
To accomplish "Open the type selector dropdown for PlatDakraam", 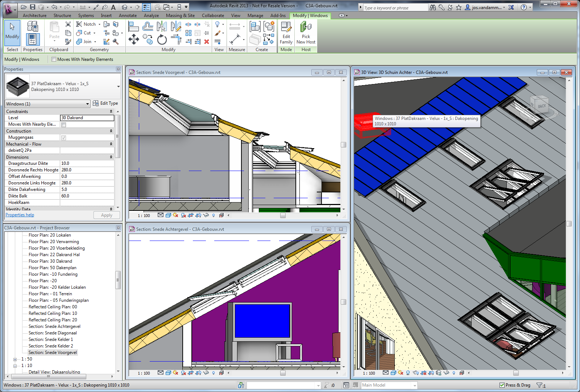I will coord(118,87).
